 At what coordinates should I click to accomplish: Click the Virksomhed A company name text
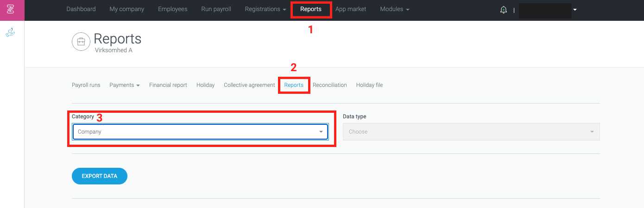tap(114, 50)
